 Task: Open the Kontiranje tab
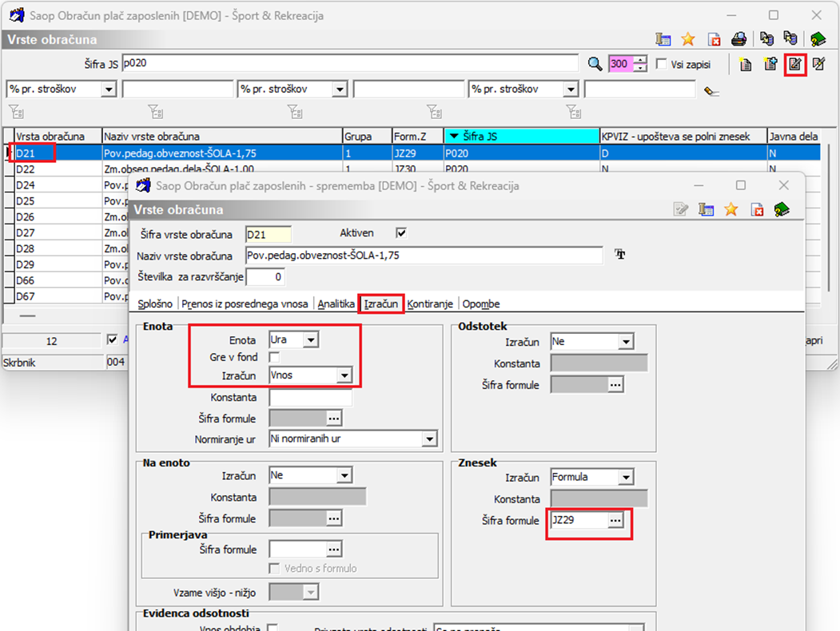click(430, 304)
